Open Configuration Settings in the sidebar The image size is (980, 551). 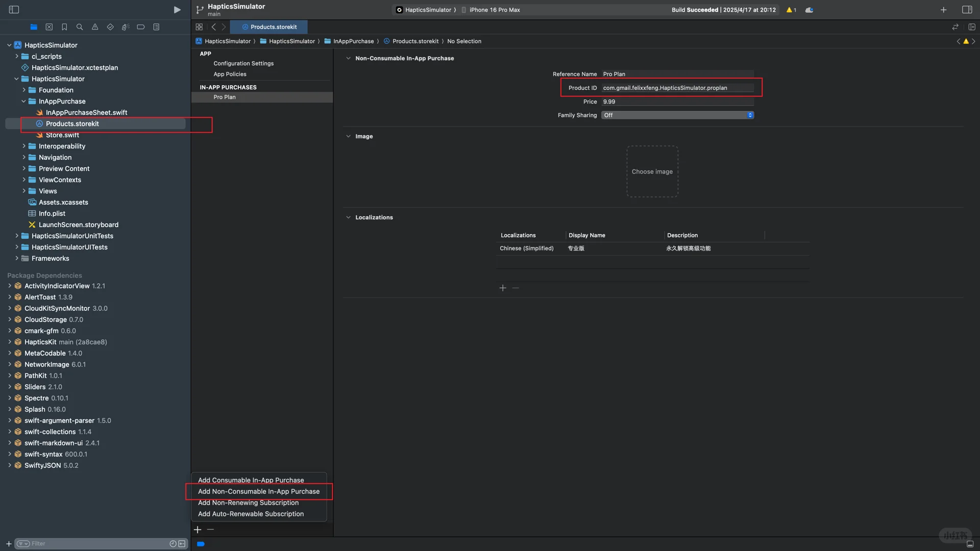coord(243,63)
